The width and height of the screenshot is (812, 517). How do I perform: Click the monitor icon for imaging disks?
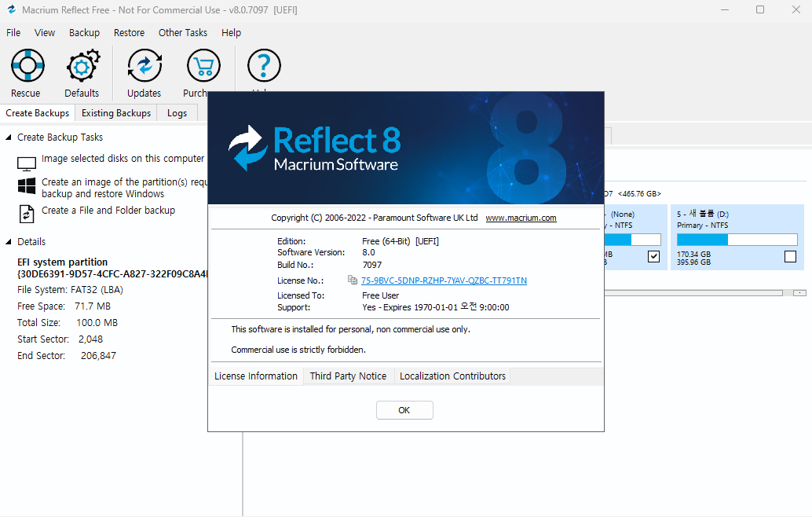[27, 163]
